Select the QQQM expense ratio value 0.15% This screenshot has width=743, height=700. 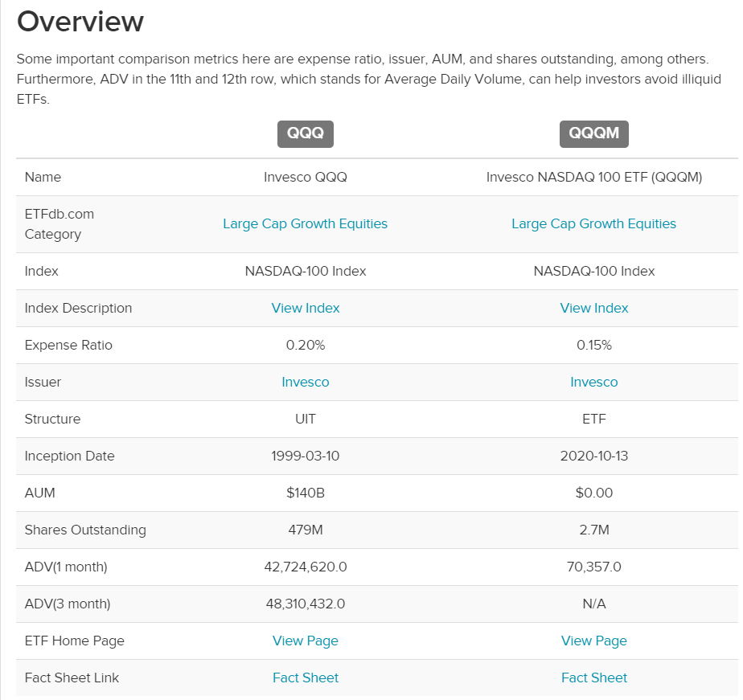593,345
